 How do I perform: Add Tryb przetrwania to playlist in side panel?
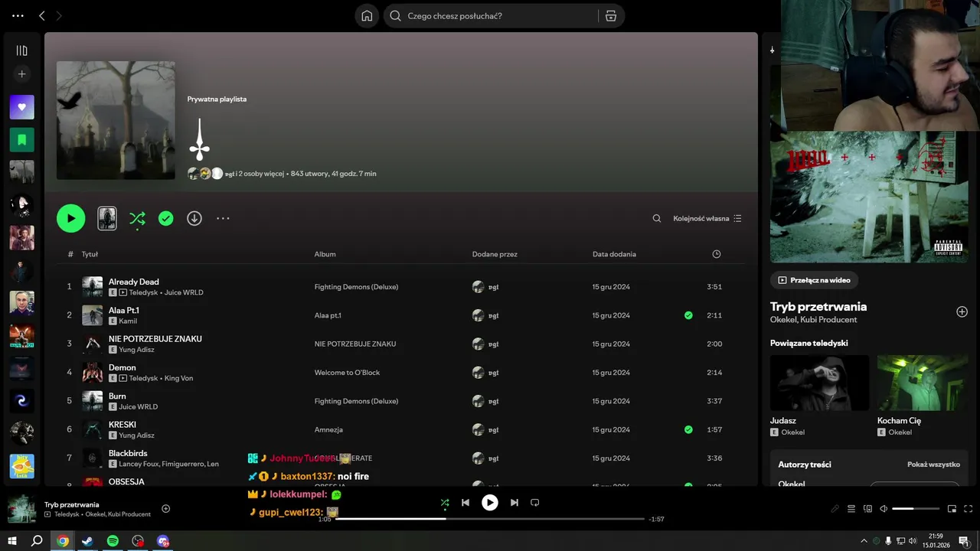[962, 311]
